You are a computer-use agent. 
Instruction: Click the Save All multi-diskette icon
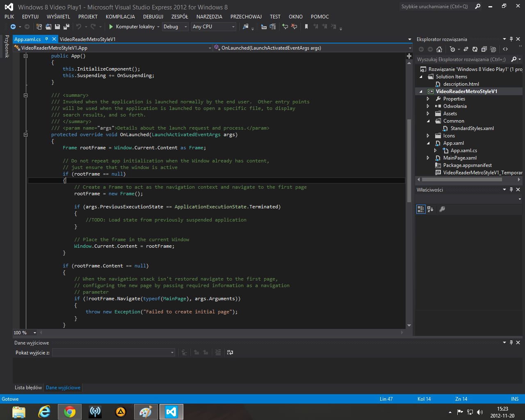pyautogui.click(x=66, y=27)
